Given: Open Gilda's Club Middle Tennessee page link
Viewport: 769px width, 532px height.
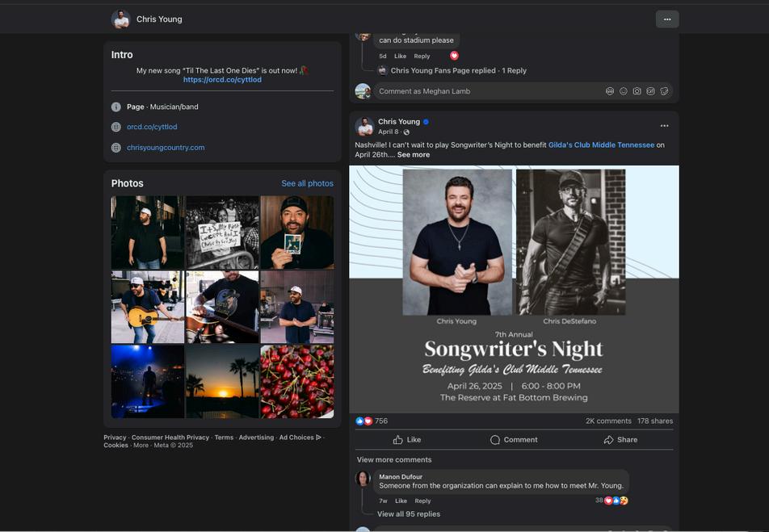Looking at the screenshot, I should click(601, 145).
